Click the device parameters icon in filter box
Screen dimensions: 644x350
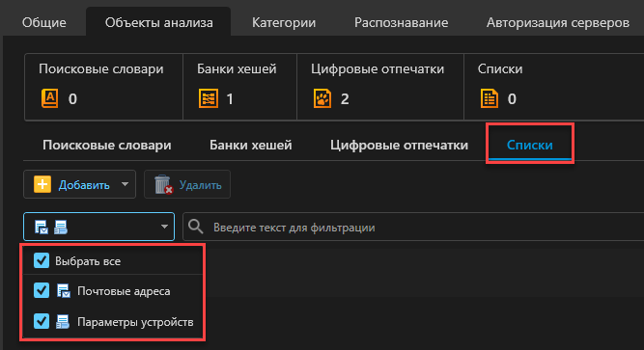click(61, 227)
